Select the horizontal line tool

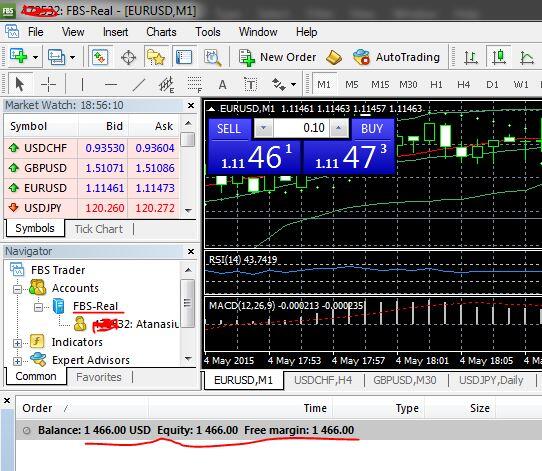coord(111,85)
